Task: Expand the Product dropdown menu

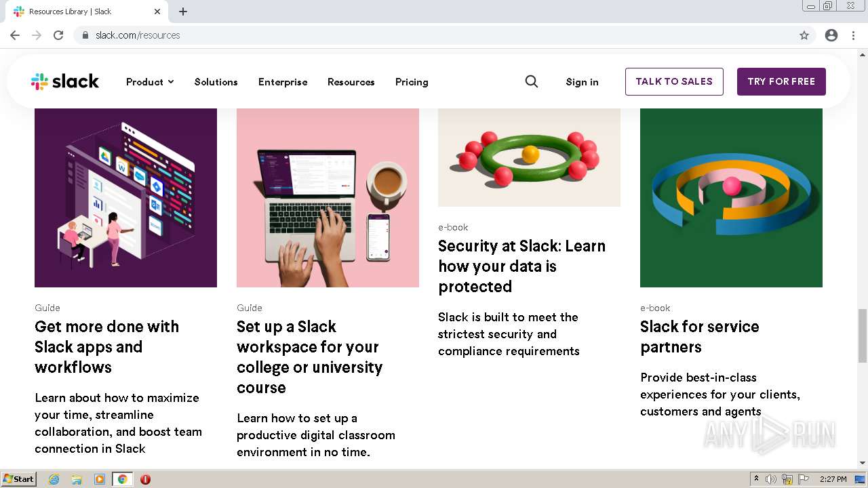Action: click(x=150, y=82)
